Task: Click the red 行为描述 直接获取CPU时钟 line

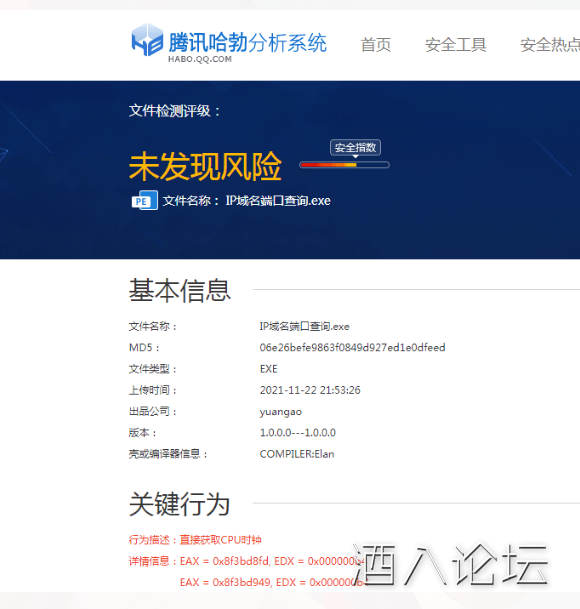Action: 195,540
